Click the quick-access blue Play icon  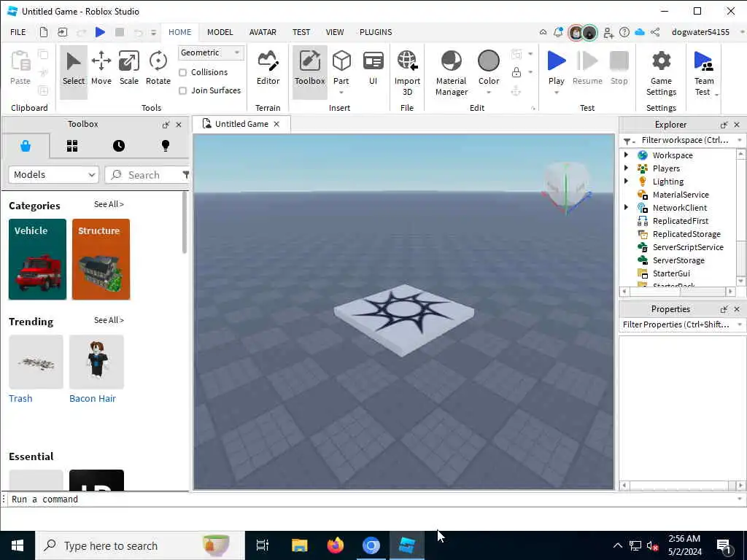100,32
